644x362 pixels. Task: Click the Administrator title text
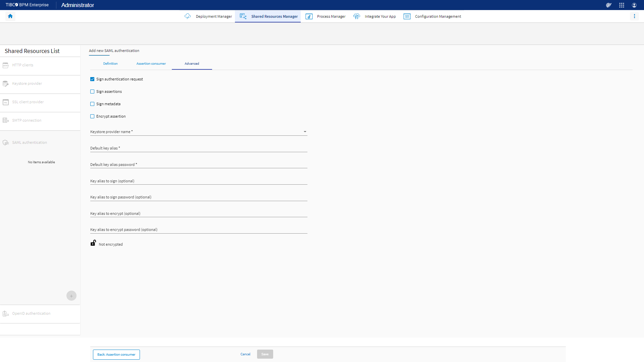coord(78,5)
